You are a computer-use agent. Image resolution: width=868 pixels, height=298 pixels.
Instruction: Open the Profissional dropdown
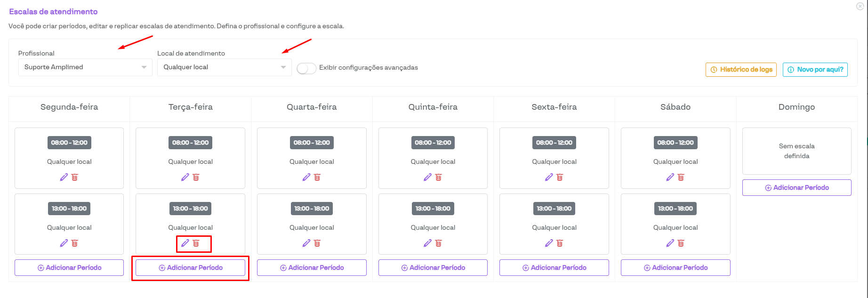pos(85,67)
